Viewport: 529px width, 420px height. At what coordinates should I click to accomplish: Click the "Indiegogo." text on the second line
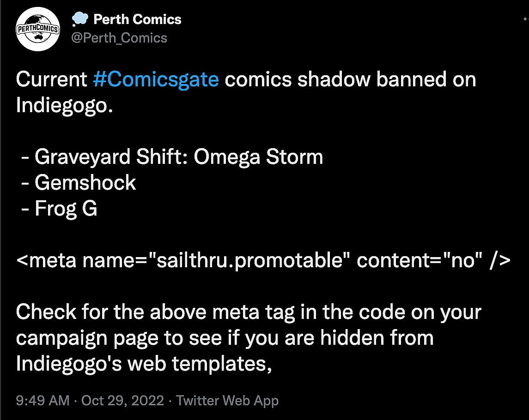point(64,106)
